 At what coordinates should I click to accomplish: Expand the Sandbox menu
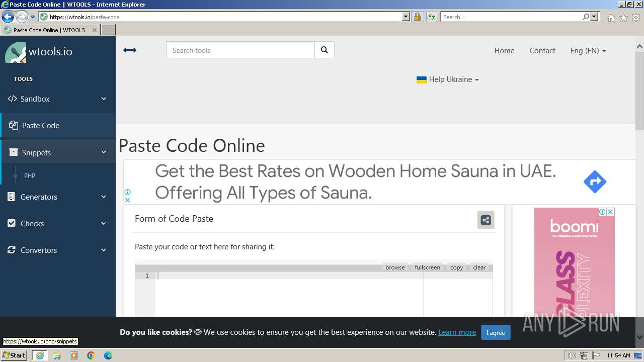click(x=104, y=99)
